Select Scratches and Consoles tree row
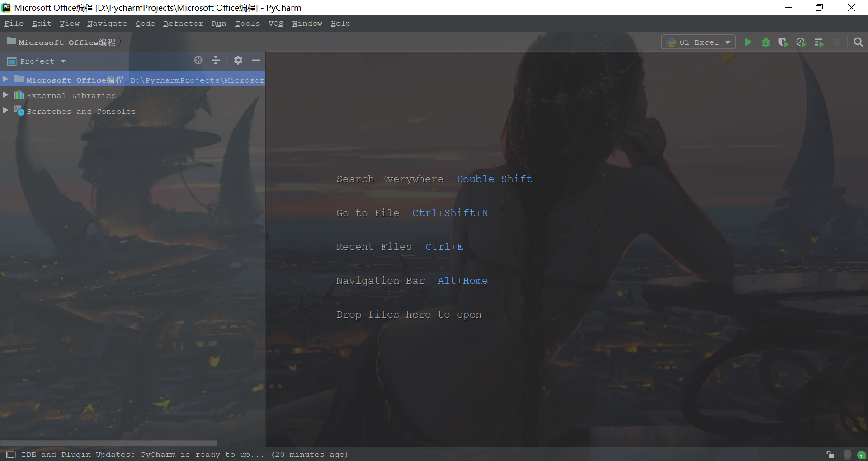Screen dimensions: 868x461 [x=132, y=111]
